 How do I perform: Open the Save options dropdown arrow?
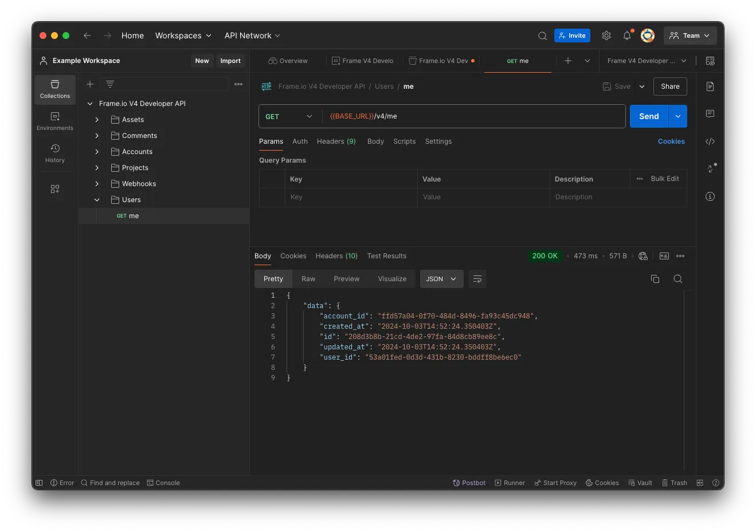pos(642,86)
